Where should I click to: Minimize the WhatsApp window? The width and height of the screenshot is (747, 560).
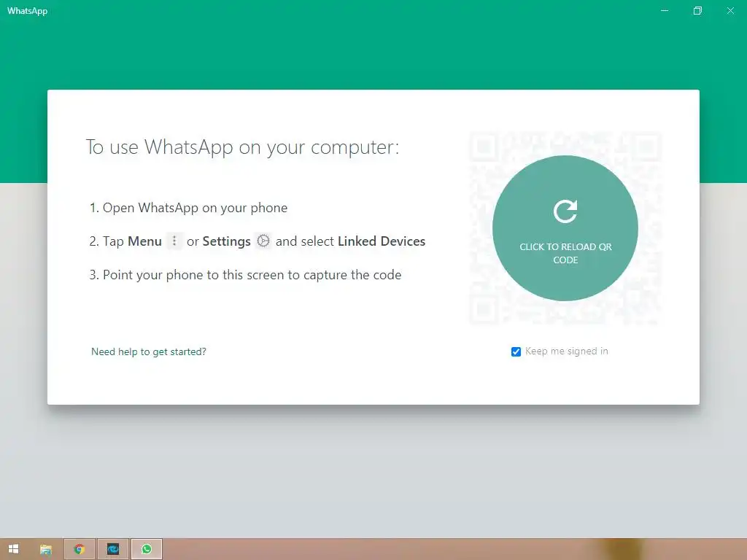665,10
